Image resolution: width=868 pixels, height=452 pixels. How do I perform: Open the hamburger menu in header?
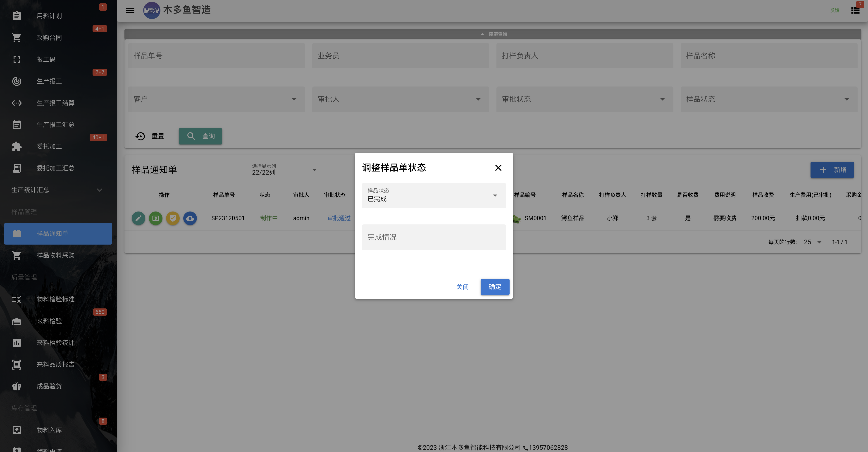[x=130, y=10]
